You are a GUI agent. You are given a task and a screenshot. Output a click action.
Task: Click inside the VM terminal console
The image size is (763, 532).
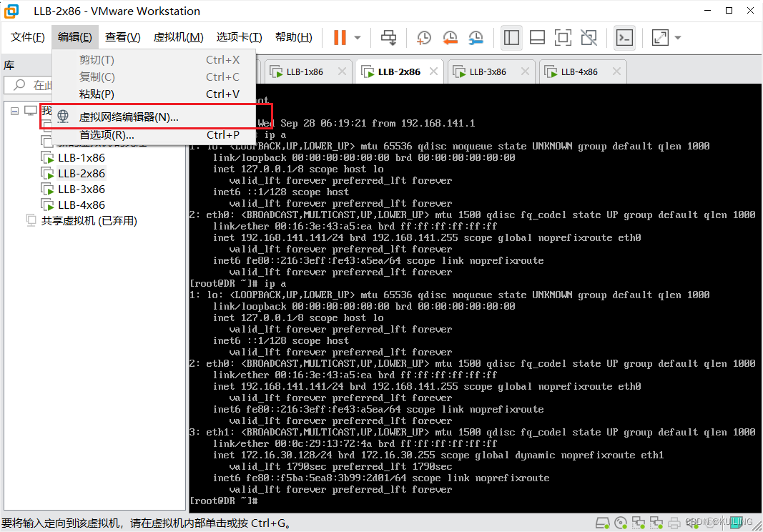[475, 298]
